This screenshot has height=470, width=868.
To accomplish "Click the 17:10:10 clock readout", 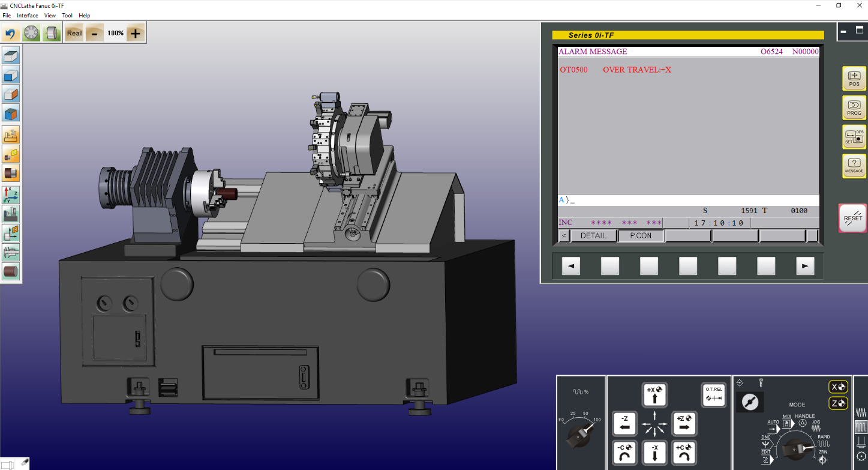I will pos(719,223).
